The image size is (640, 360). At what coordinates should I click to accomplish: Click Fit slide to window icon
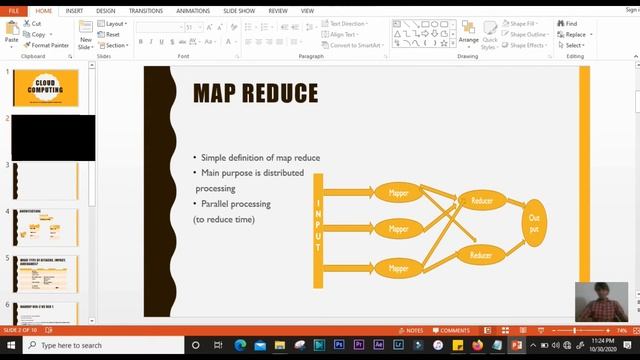pos(636,331)
